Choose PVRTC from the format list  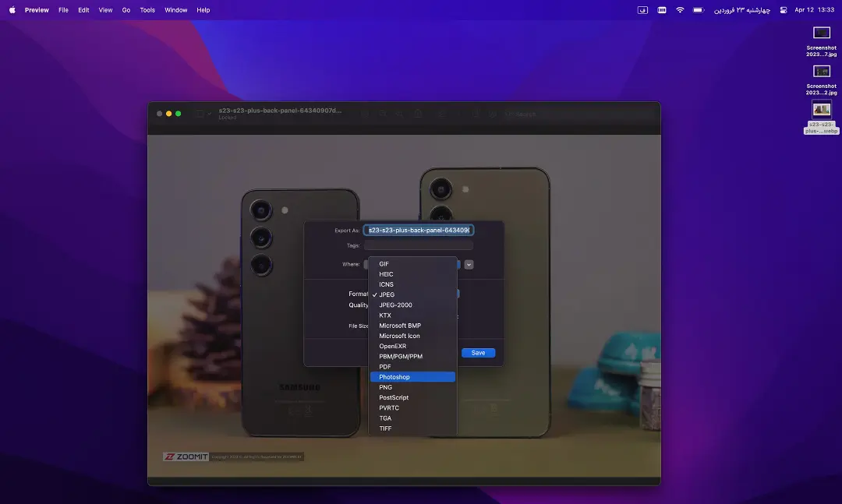[412, 408]
